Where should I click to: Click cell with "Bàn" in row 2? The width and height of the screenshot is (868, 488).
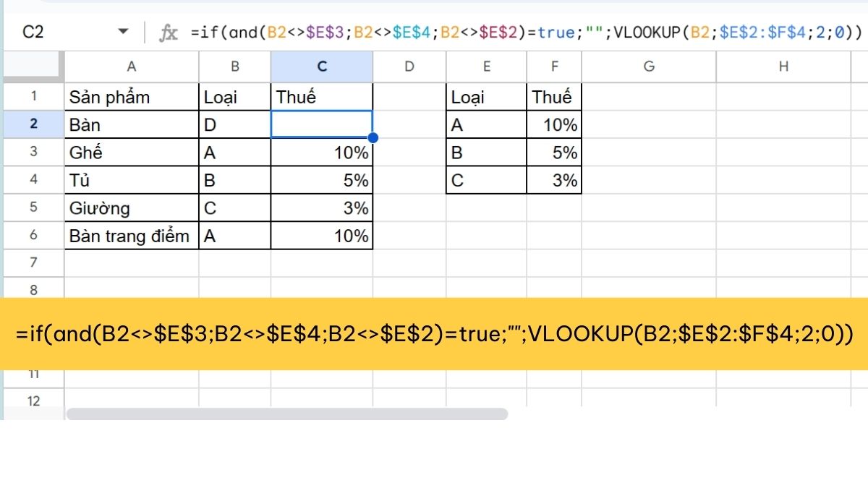point(132,124)
